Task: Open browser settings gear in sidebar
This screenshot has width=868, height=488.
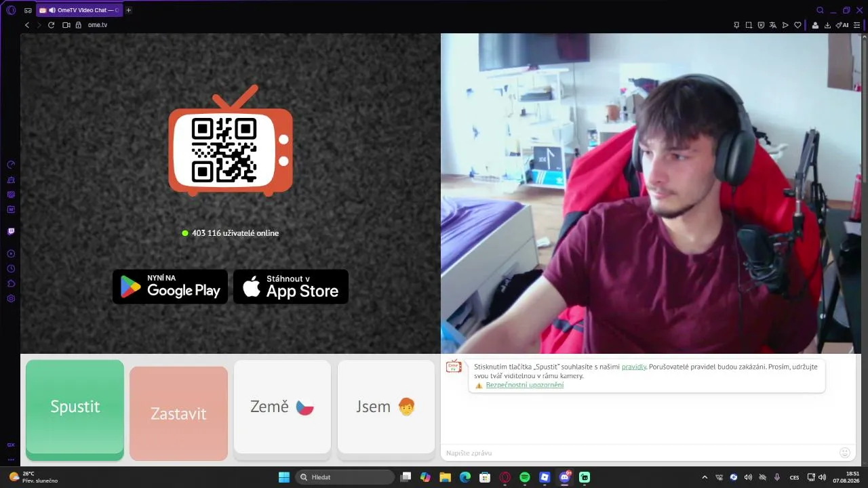Action: [11, 298]
